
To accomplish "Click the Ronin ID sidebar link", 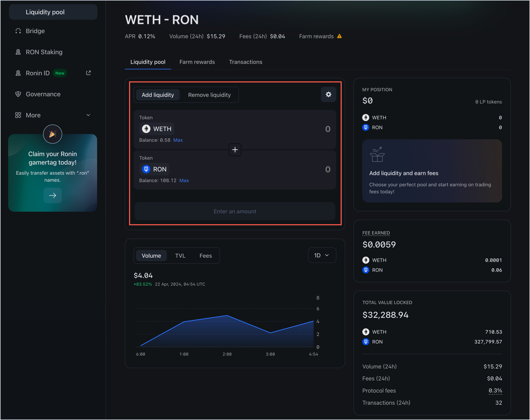I will tap(38, 73).
